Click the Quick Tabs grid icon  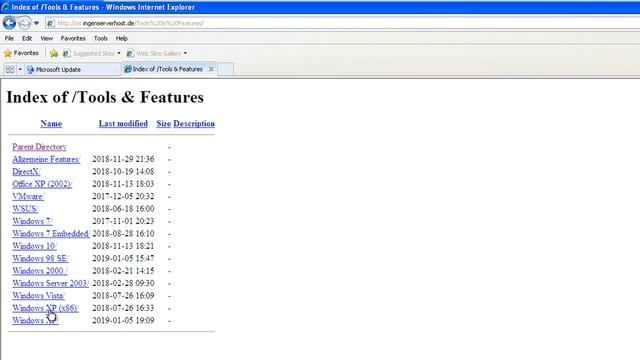pyautogui.click(x=10, y=69)
